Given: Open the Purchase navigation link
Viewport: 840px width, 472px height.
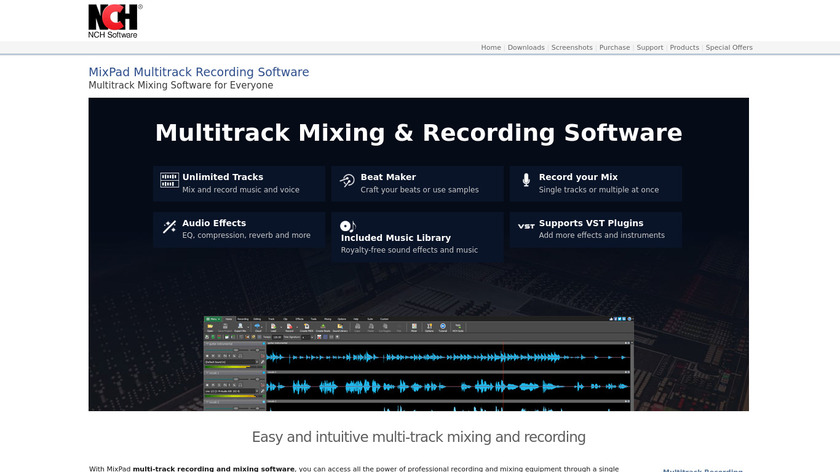Looking at the screenshot, I should [x=614, y=48].
